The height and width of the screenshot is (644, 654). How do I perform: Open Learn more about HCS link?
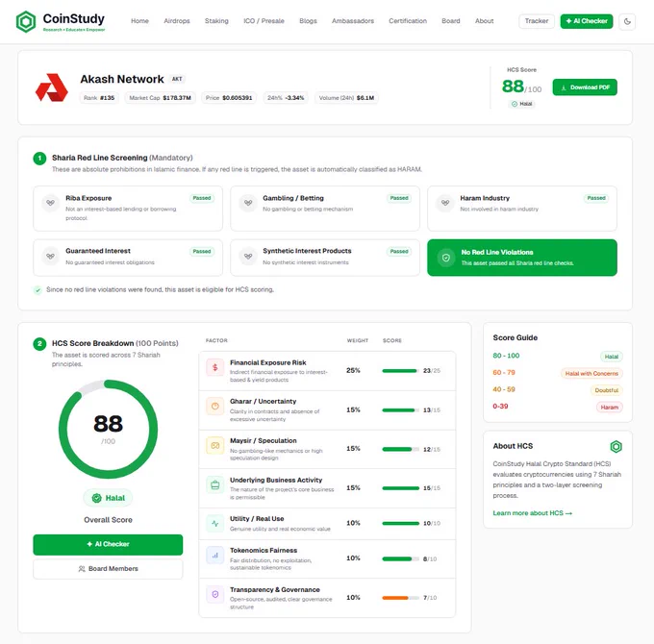point(532,513)
